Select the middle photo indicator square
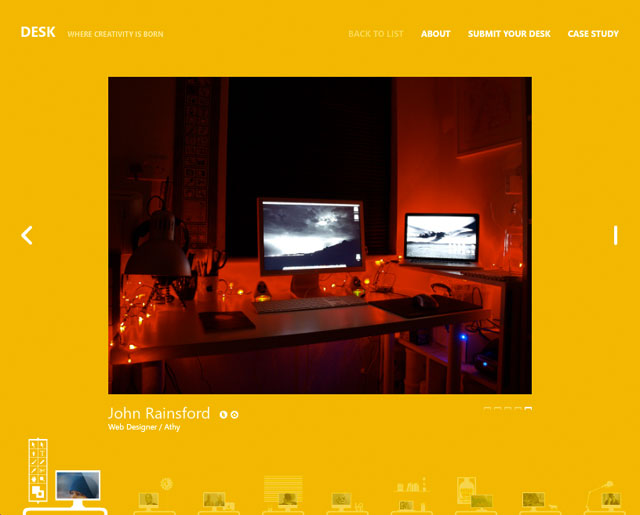 508,409
